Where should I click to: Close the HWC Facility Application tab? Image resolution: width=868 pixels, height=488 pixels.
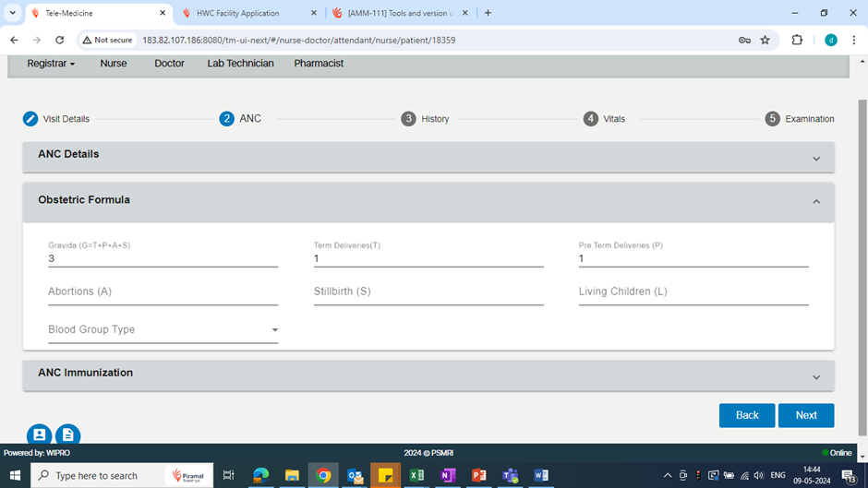[314, 13]
